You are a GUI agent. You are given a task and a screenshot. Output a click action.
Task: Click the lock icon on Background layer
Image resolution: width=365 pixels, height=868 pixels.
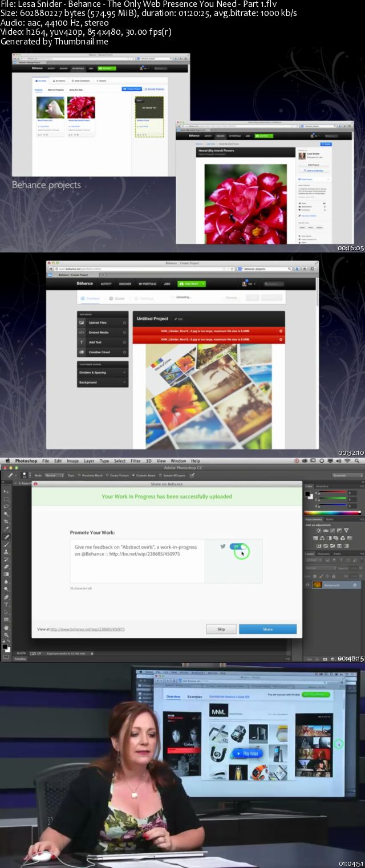click(x=355, y=585)
